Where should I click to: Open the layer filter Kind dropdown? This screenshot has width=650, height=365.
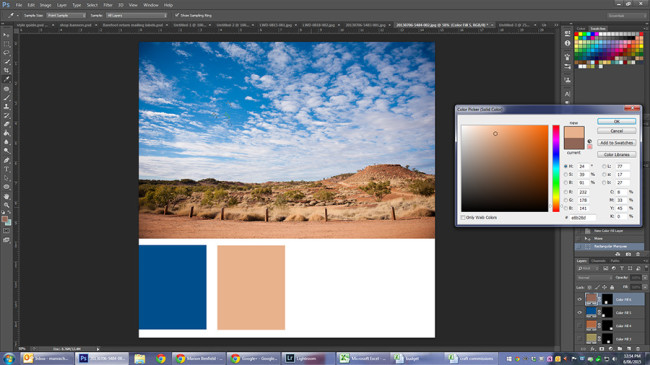coord(588,269)
